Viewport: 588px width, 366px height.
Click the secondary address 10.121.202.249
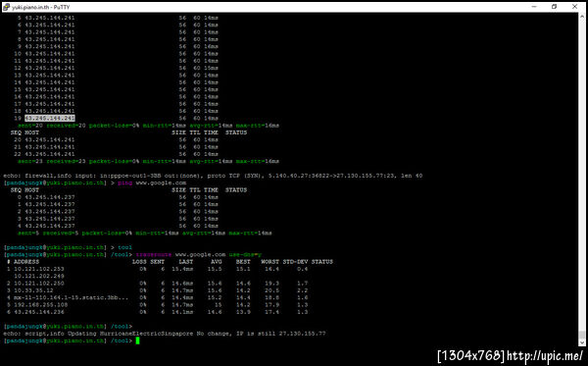[39, 276]
